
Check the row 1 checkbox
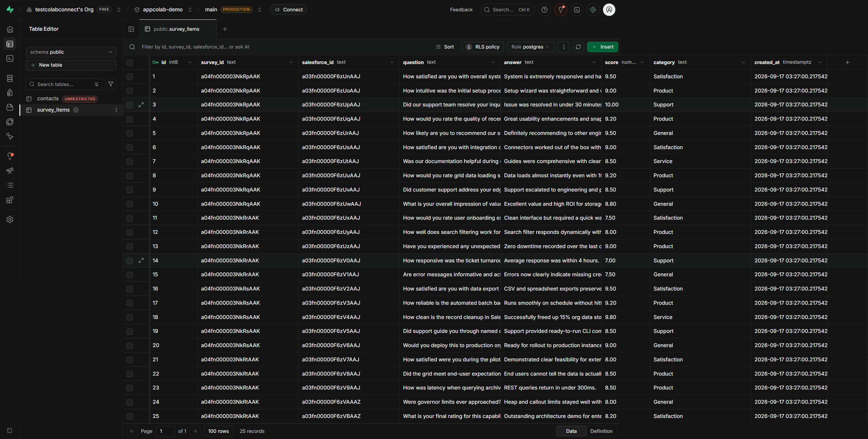click(129, 77)
